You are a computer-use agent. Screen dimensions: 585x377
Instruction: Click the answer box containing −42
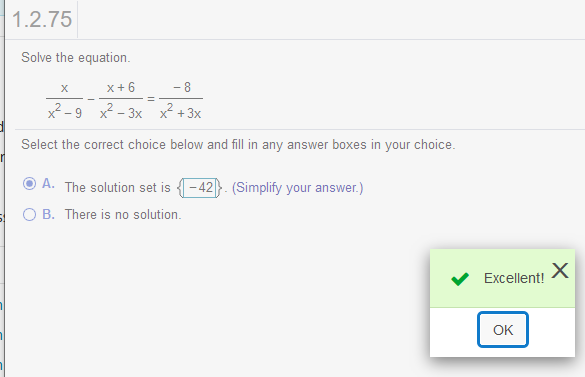(x=200, y=188)
